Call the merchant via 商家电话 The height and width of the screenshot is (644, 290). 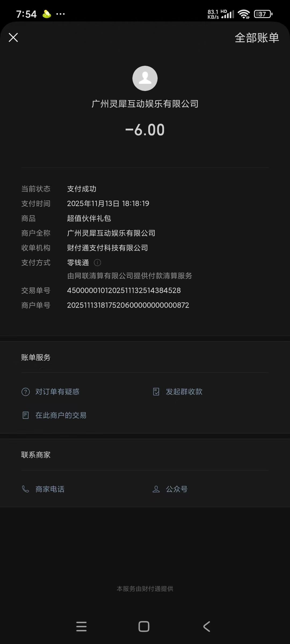[50, 489]
